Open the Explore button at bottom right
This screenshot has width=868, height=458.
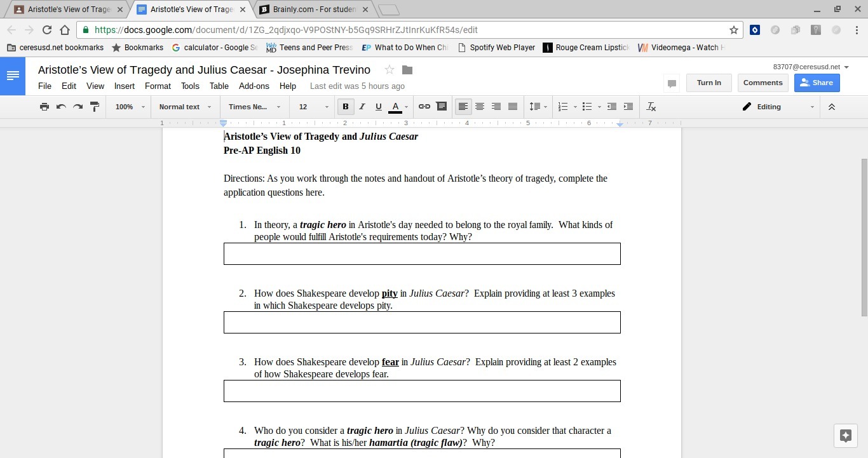pos(845,436)
